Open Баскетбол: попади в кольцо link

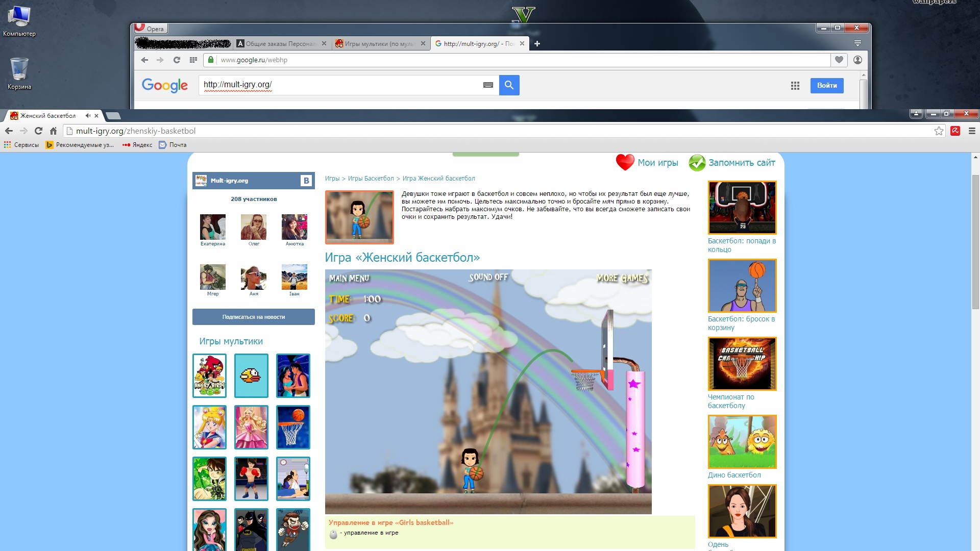(x=742, y=245)
